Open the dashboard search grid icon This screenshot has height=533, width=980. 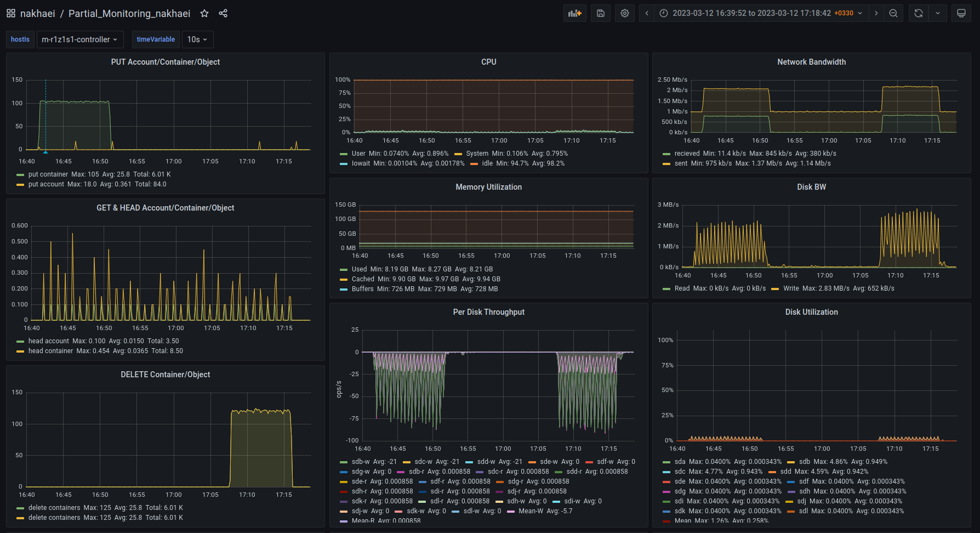click(11, 13)
